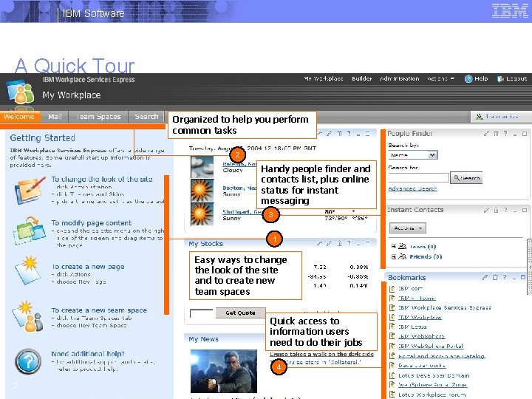Click the My Stocks help question icon
The image size is (532, 399).
tap(349, 243)
